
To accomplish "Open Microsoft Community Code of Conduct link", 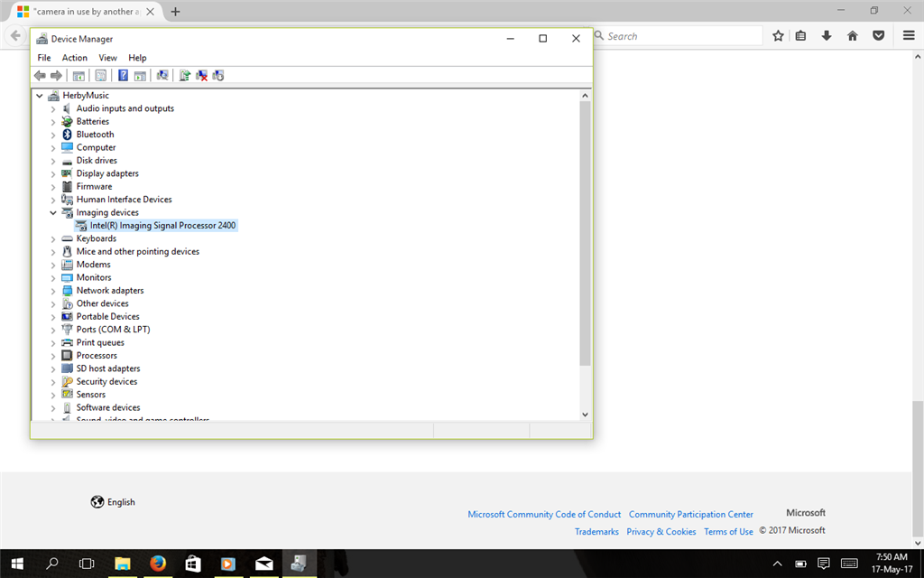I will tap(544, 514).
